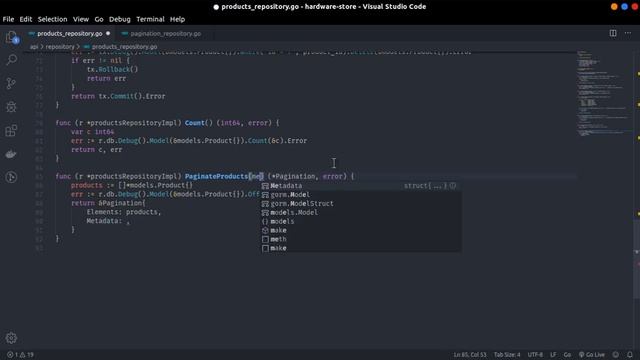Click Go Live in the status bar
The height and width of the screenshot is (360, 640).
[x=592, y=355]
